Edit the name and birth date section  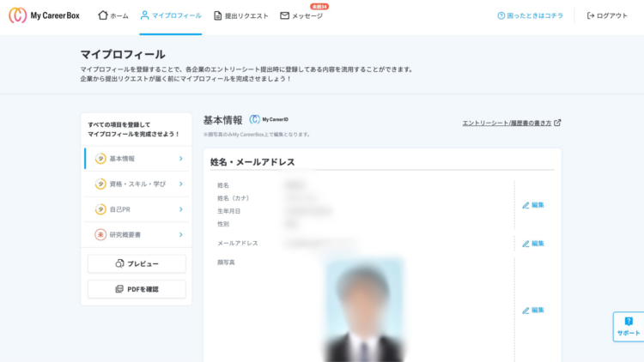pyautogui.click(x=533, y=205)
